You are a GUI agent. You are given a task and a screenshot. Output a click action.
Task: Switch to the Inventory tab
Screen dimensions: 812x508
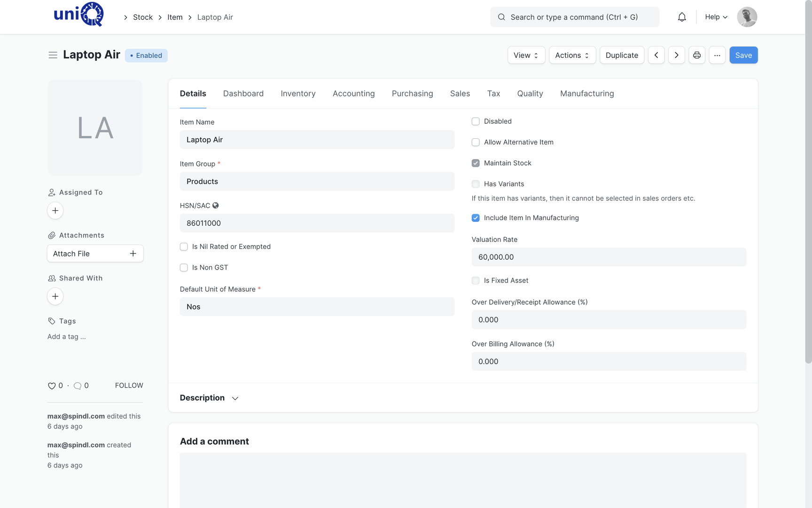point(298,94)
